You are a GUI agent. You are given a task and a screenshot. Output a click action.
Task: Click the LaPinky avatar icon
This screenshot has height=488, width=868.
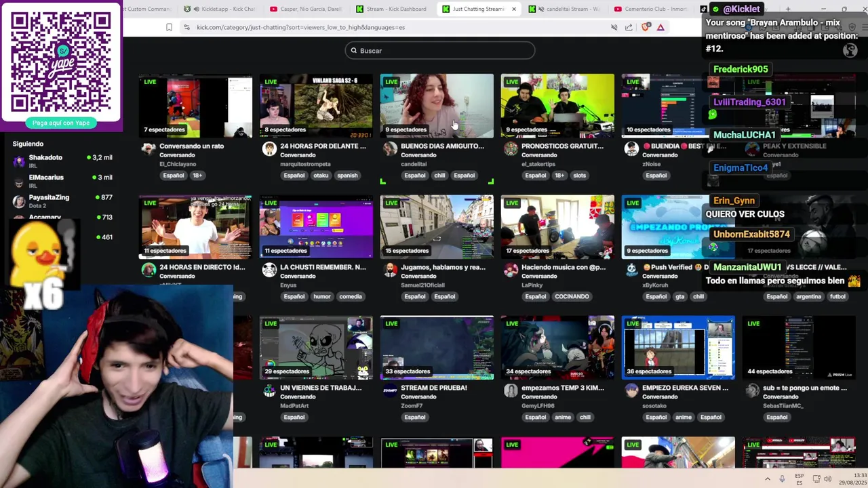tap(511, 270)
